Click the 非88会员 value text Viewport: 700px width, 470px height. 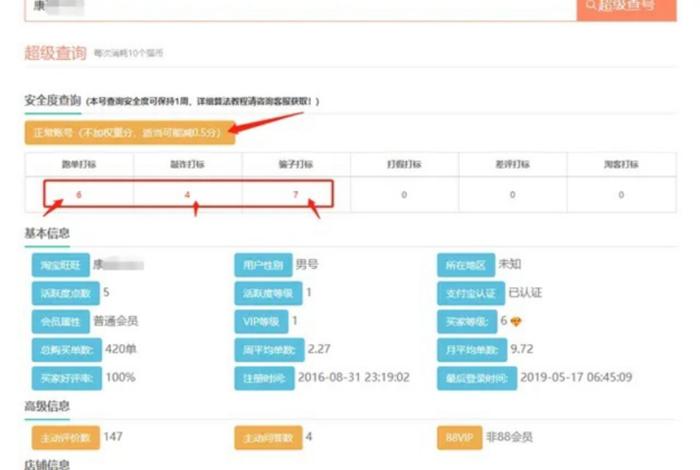[509, 437]
